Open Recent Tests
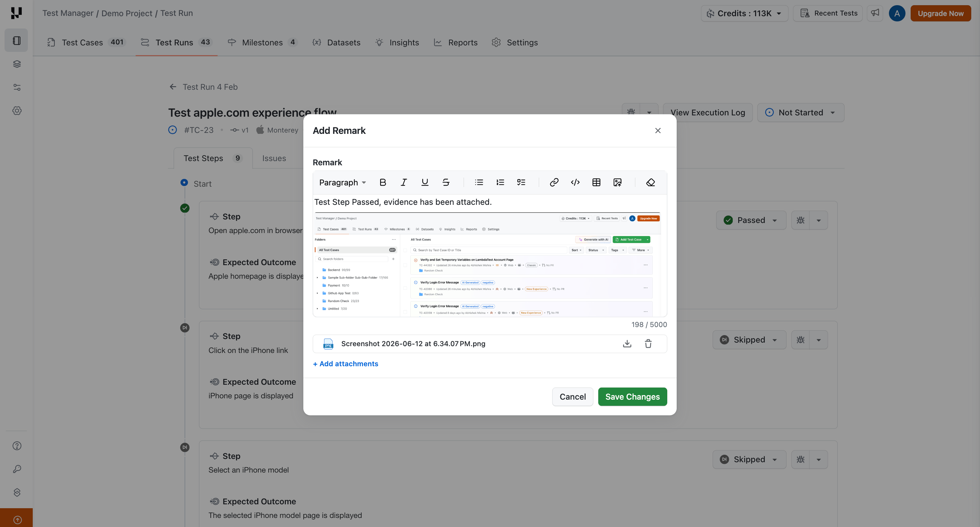 [x=827, y=13]
